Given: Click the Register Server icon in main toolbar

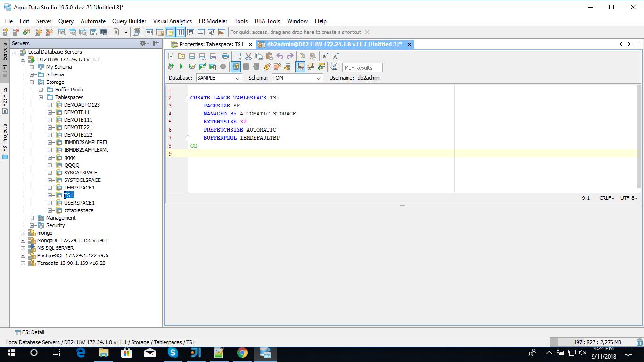Looking at the screenshot, I should click(6, 32).
